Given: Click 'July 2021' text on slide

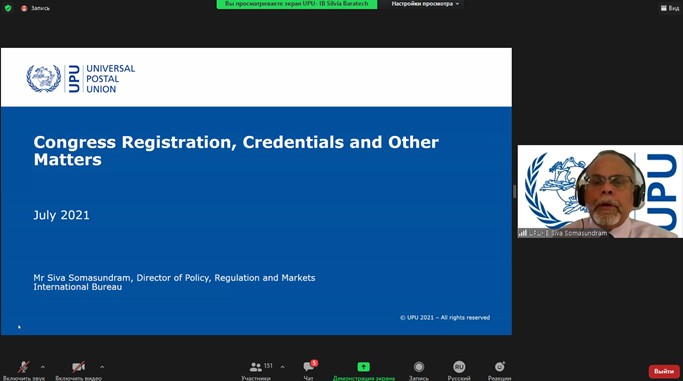Looking at the screenshot, I should 61,215.
